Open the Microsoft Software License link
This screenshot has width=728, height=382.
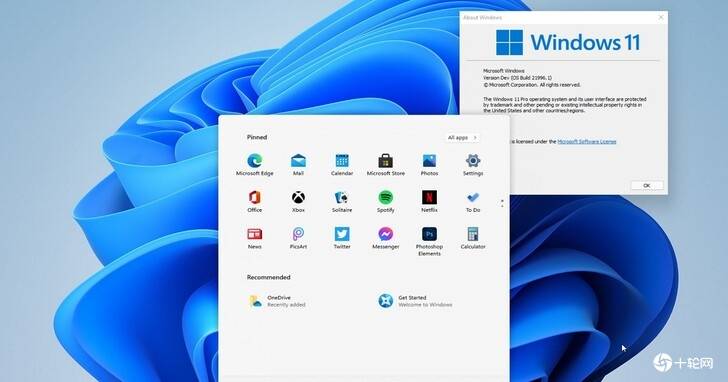pyautogui.click(x=586, y=142)
